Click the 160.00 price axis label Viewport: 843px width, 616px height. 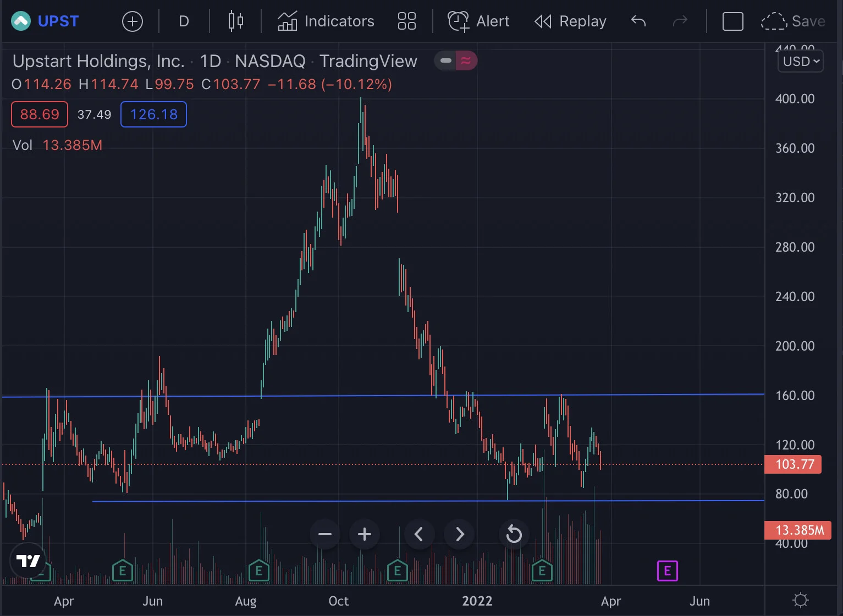795,396
